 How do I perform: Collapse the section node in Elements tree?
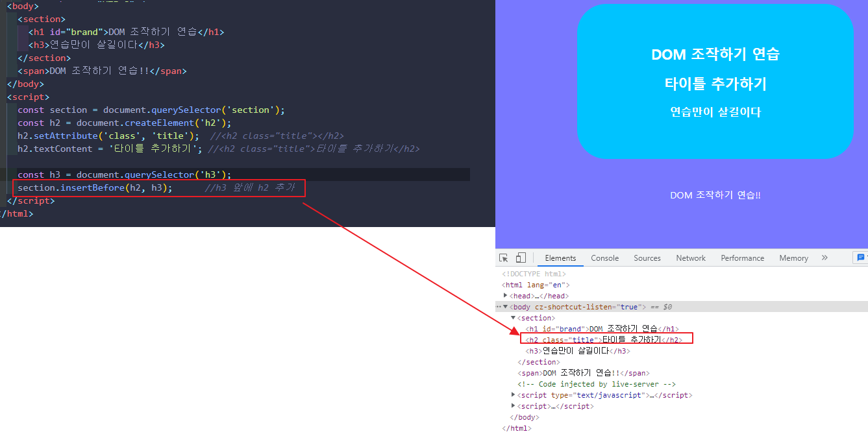(x=514, y=318)
